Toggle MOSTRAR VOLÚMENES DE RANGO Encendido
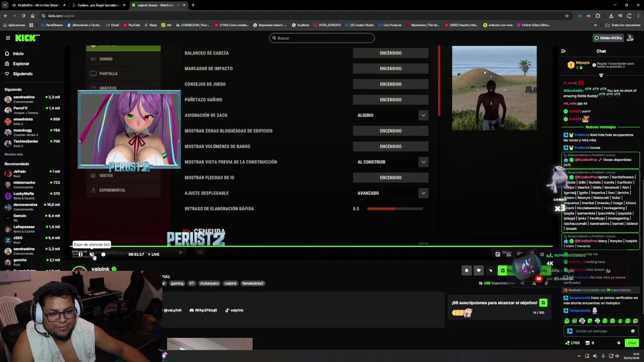Image resolution: width=644 pixels, height=362 pixels. coord(390,146)
